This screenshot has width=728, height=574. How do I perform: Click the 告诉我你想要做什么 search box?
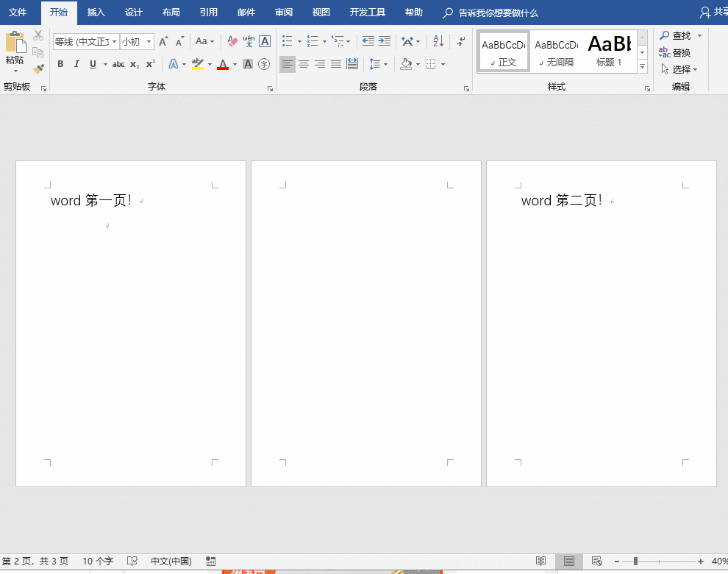click(x=498, y=13)
